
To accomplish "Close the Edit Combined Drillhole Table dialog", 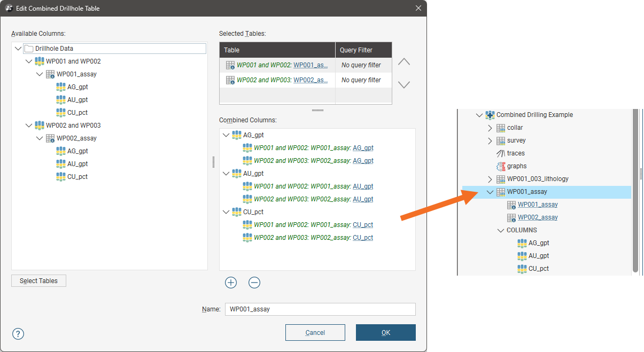I will 418,8.
